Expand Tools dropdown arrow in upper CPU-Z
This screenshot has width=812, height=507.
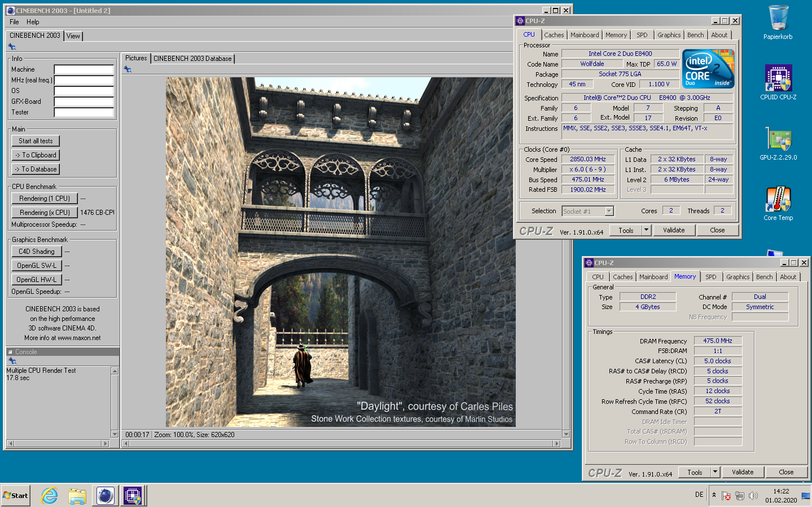pyautogui.click(x=647, y=230)
